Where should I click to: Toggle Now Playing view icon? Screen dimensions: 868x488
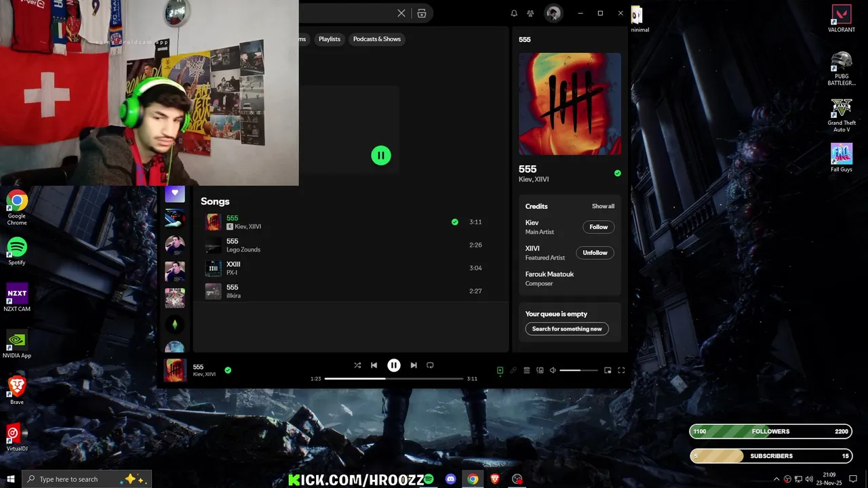(x=500, y=371)
